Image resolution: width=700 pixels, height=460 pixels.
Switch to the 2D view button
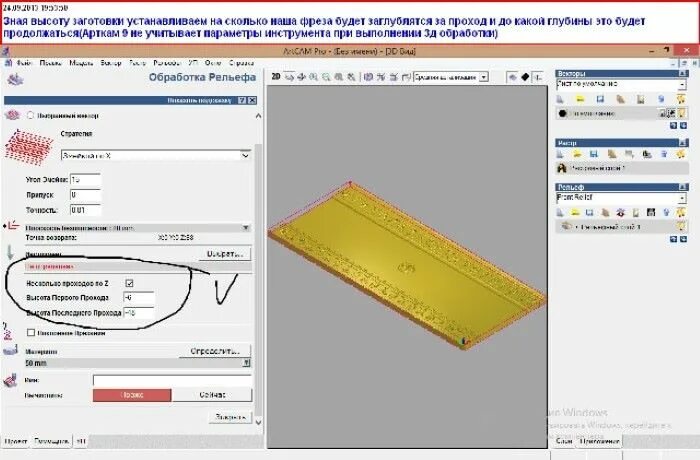pyautogui.click(x=276, y=77)
